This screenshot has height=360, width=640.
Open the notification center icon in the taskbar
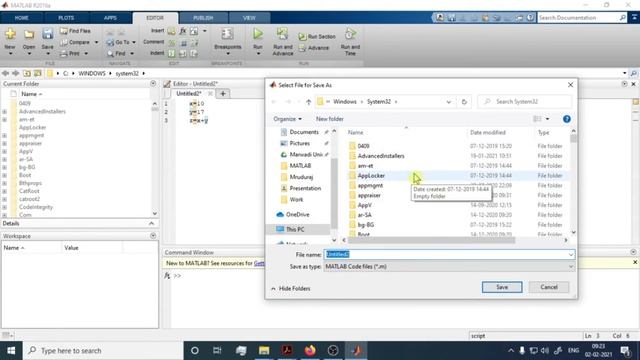[624, 350]
